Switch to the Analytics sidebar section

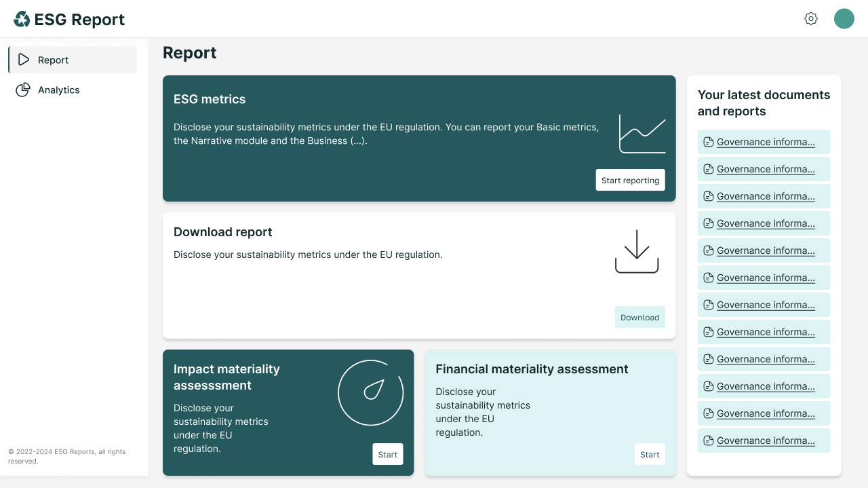coord(58,90)
